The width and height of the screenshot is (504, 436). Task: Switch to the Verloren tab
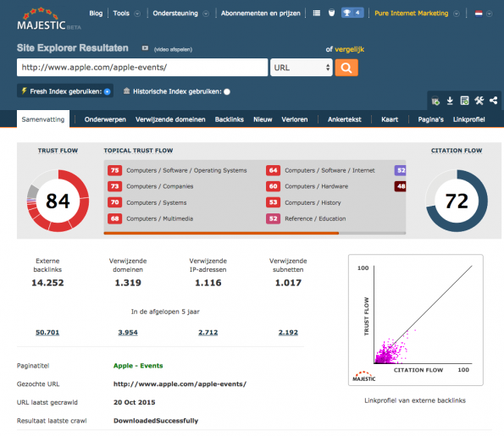click(x=295, y=119)
